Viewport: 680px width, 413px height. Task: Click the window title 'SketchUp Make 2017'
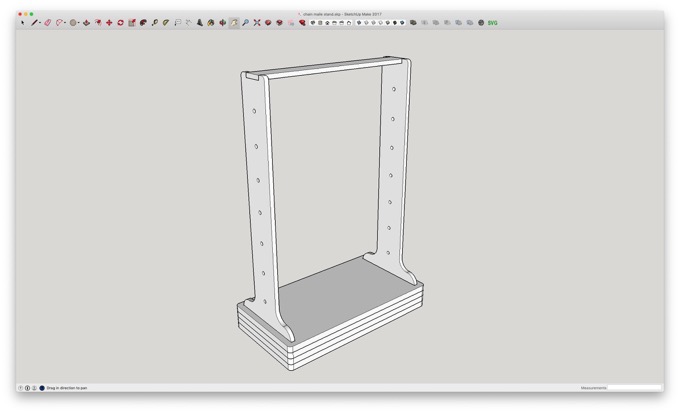coord(363,14)
